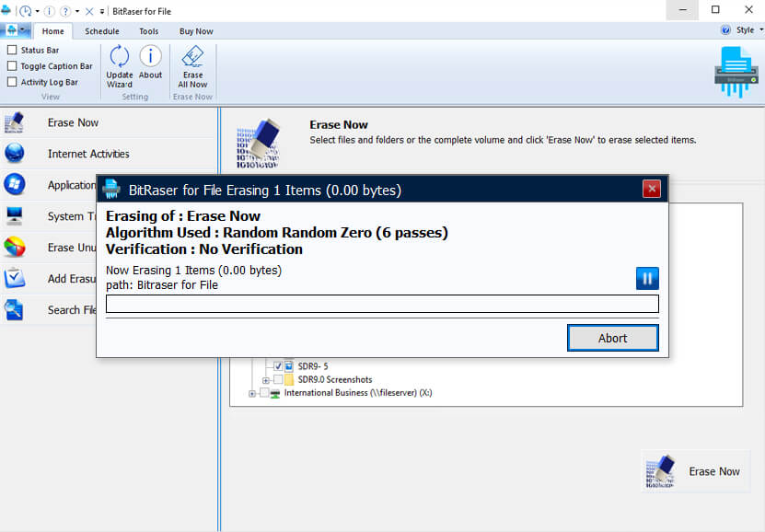Pause the erasing process
This screenshot has height=532, width=765.
(647, 278)
